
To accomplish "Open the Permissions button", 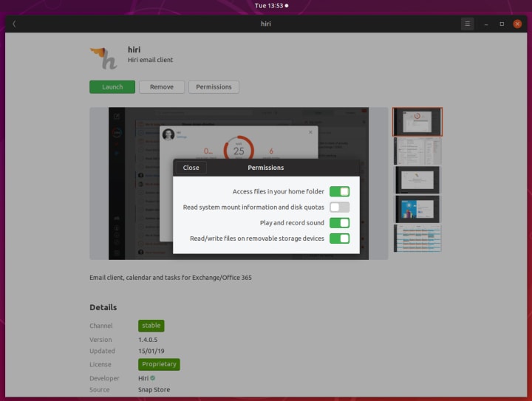I will [214, 87].
